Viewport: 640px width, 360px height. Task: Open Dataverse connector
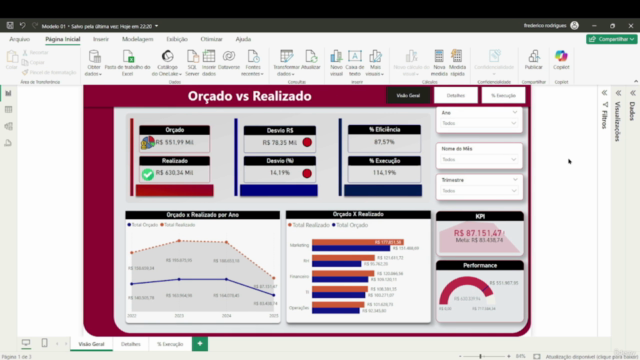pos(229,60)
